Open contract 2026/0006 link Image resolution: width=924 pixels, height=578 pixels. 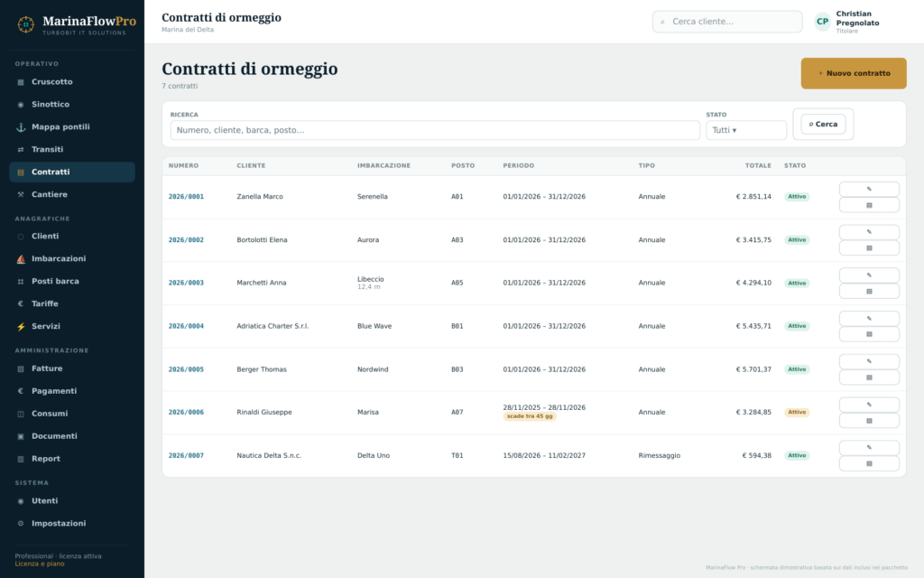tap(186, 412)
